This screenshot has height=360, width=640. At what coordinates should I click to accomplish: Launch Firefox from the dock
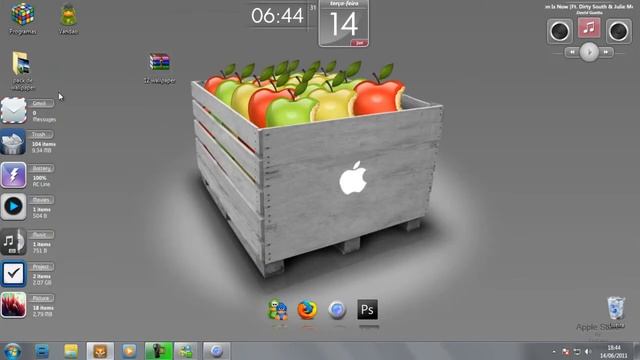pyautogui.click(x=307, y=310)
